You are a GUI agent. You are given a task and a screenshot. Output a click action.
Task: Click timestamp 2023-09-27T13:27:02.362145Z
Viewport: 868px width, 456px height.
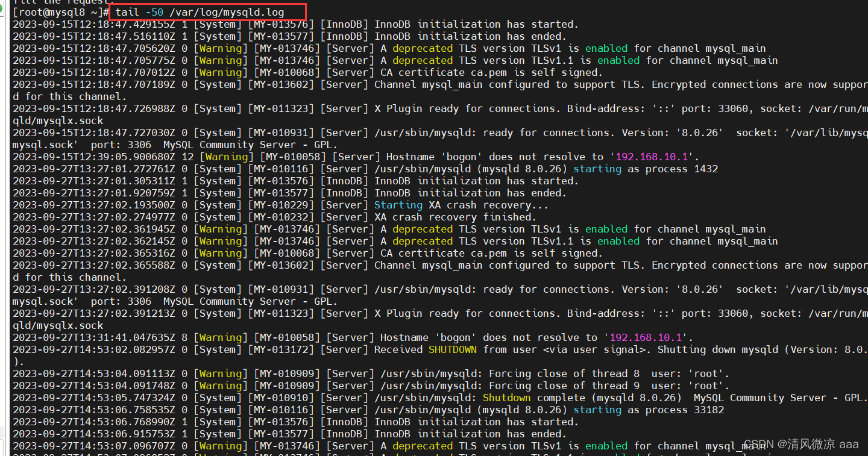click(94, 241)
